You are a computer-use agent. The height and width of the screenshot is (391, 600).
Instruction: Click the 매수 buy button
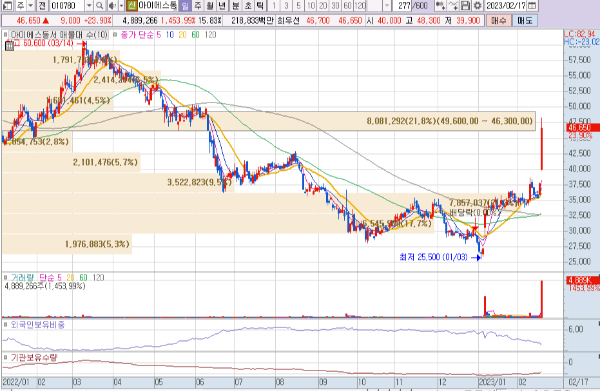pos(499,20)
